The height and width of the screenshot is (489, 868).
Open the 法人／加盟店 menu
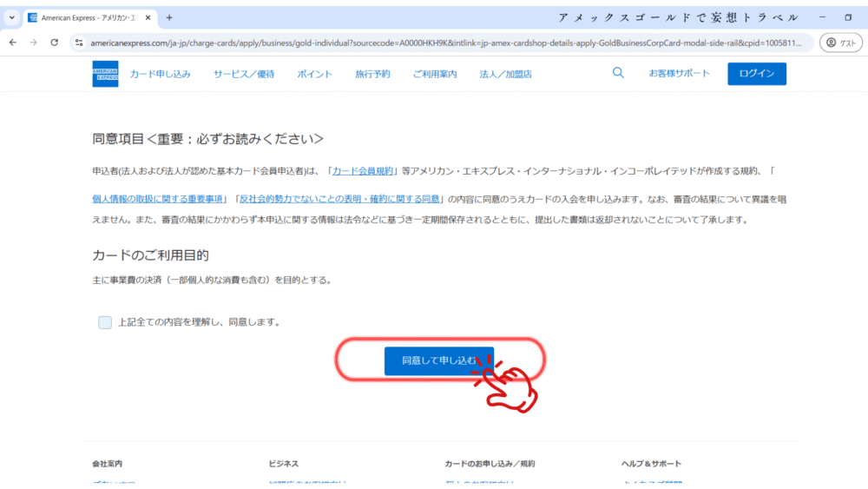(x=505, y=74)
